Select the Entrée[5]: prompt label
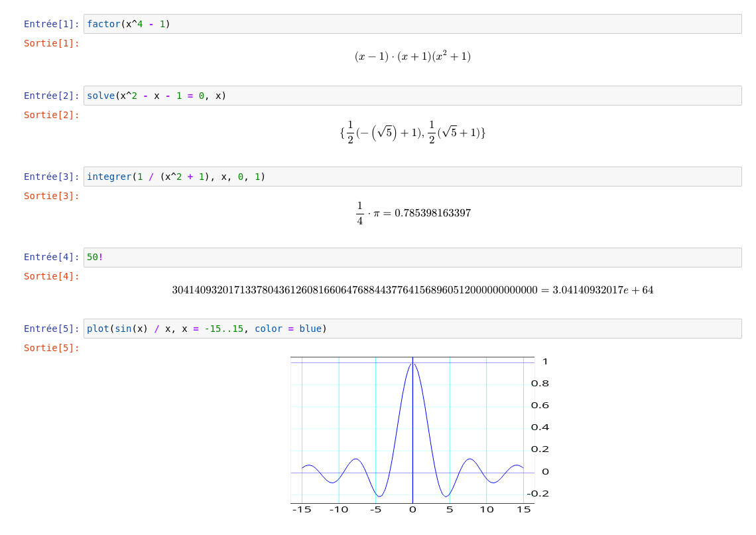The height and width of the screenshot is (535, 756). point(52,329)
